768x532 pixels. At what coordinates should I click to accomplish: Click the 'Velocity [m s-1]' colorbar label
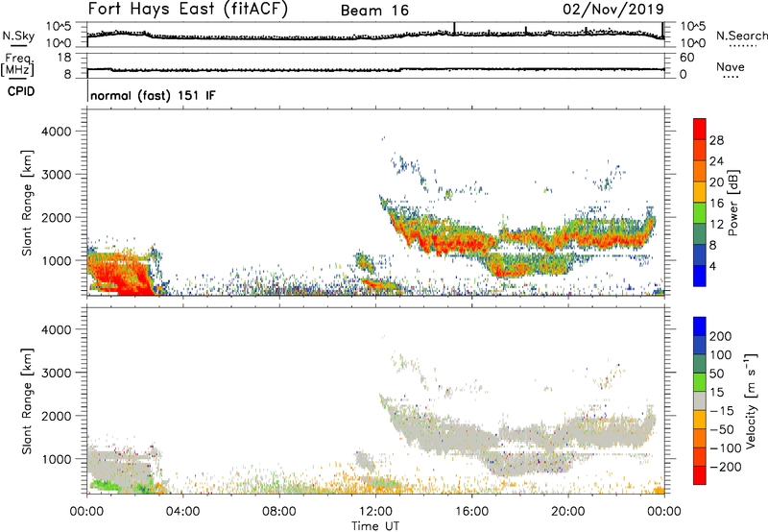pyautogui.click(x=751, y=400)
